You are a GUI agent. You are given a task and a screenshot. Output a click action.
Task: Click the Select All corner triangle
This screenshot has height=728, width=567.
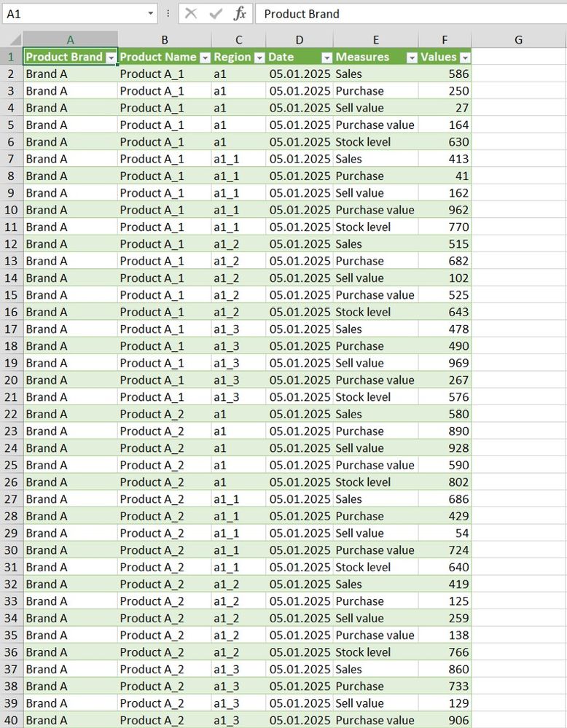[x=12, y=40]
